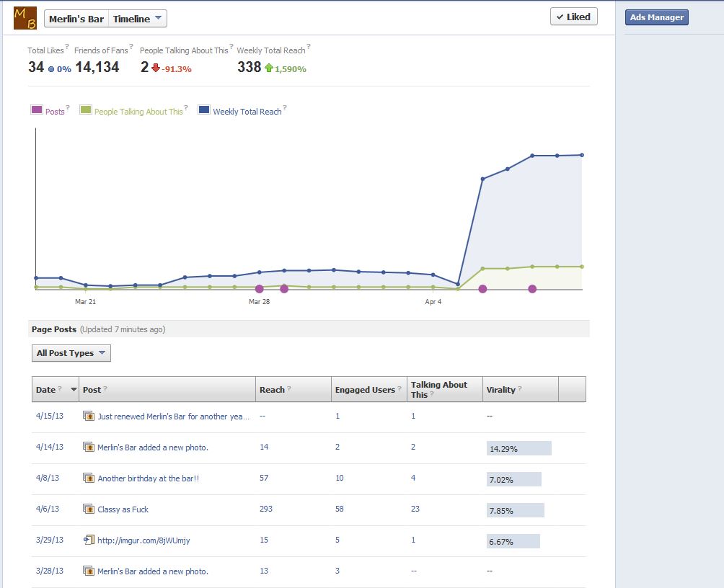Click the help question mark next to Total Likes

pos(67,46)
